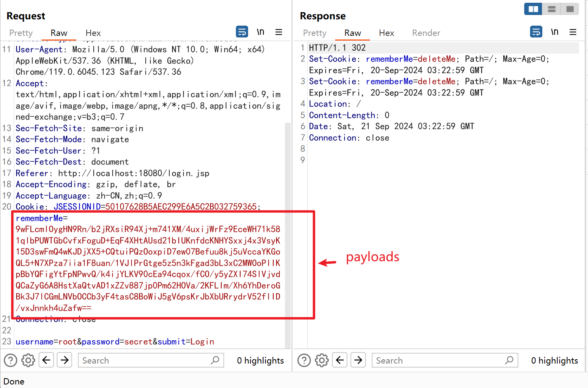Image resolution: width=588 pixels, height=388 pixels.
Task: Open help icon below Request panel
Action: point(11,360)
